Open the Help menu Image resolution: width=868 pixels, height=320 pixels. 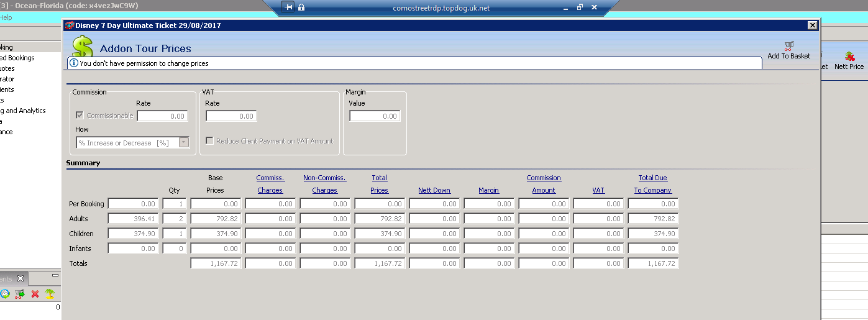coord(6,17)
